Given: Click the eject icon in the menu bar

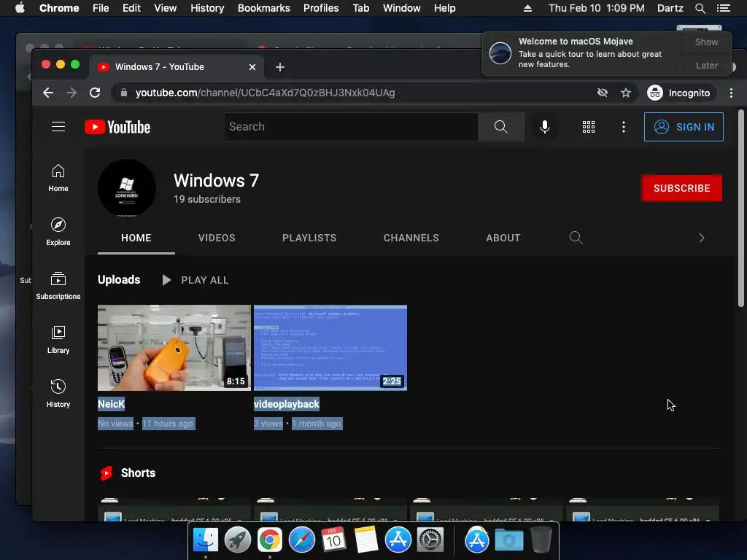Looking at the screenshot, I should pos(527,8).
